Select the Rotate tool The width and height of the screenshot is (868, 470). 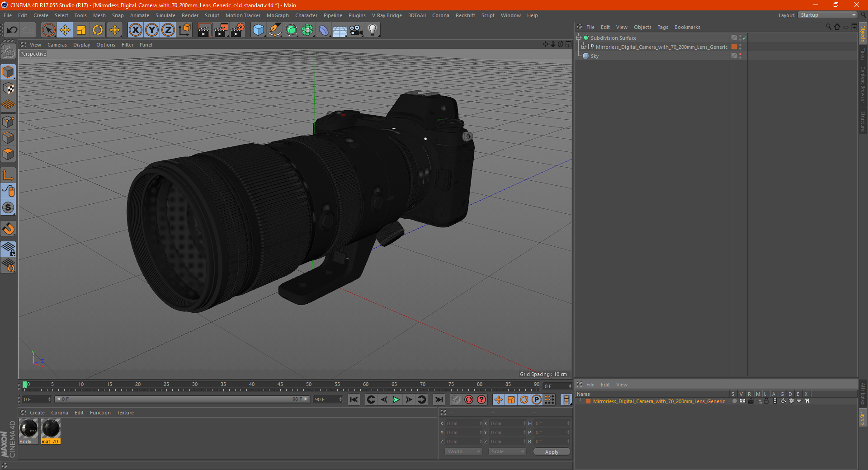(x=98, y=30)
